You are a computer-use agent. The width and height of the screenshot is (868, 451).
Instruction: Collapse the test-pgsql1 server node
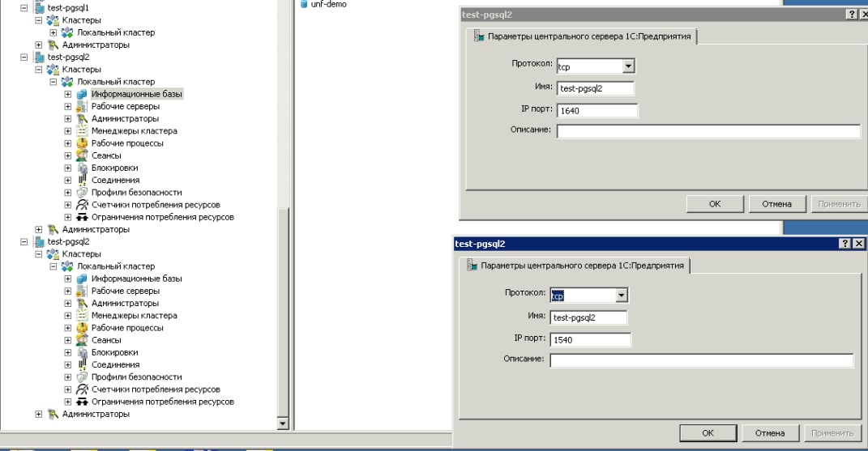24,8
